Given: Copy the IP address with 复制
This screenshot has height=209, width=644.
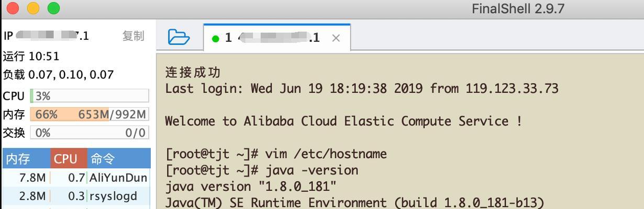Looking at the screenshot, I should 133,36.
